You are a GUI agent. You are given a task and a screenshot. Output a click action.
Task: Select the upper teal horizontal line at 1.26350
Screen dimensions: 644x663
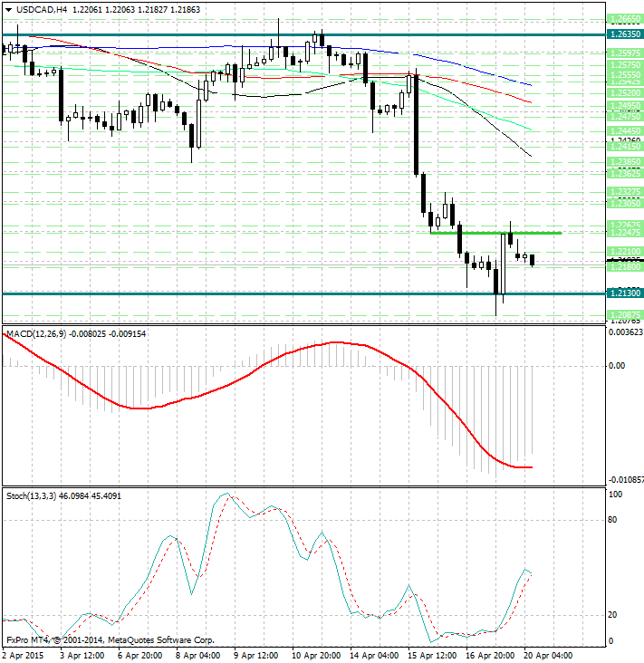pyautogui.click(x=303, y=34)
